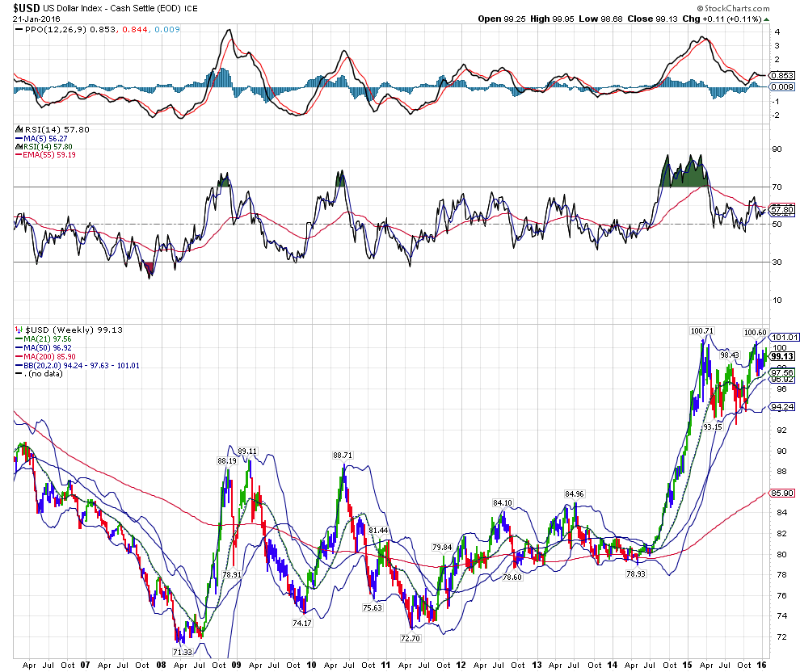Viewport: 800px width, 672px height.
Task: Click the 71.33 low price annotation
Action: click(x=183, y=652)
